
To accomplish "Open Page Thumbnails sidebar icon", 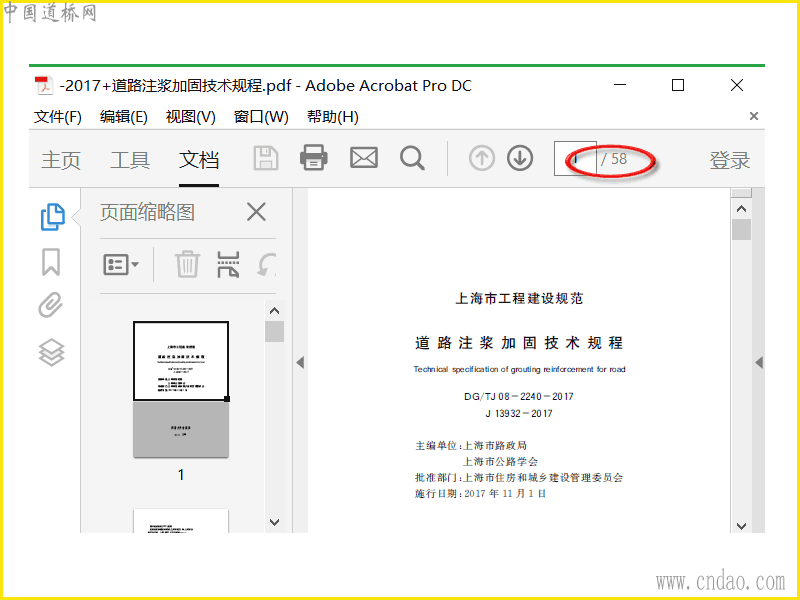I will pos(53,217).
